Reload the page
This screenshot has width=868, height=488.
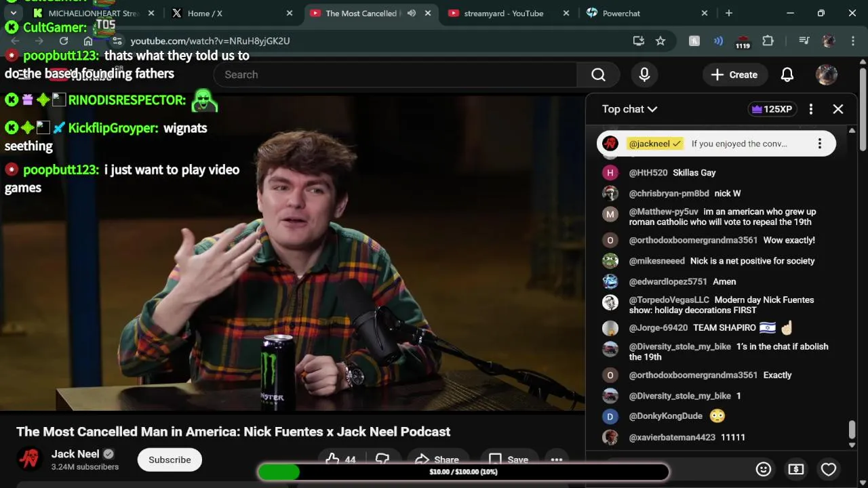click(64, 41)
